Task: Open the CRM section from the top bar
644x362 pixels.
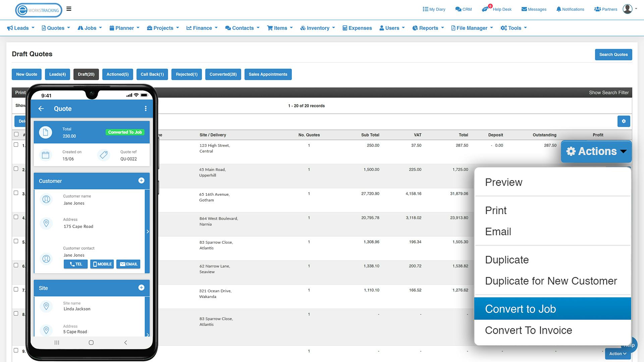Action: click(463, 9)
